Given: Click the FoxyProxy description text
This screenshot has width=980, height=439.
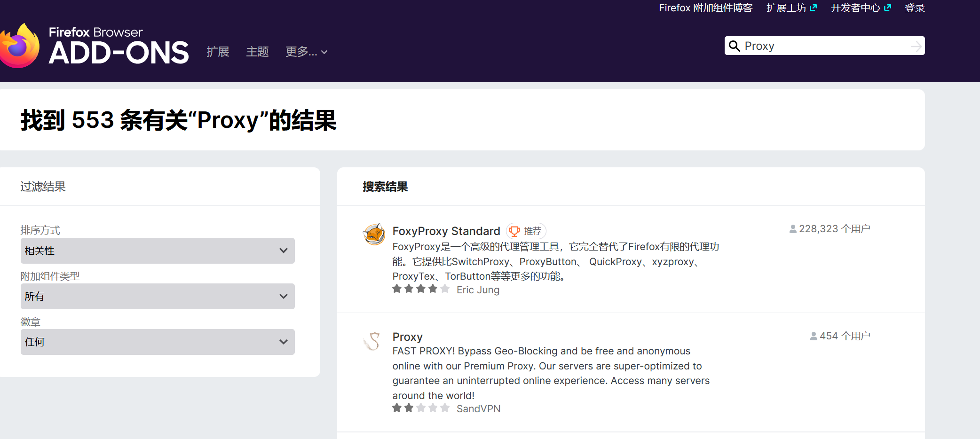Looking at the screenshot, I should point(556,261).
